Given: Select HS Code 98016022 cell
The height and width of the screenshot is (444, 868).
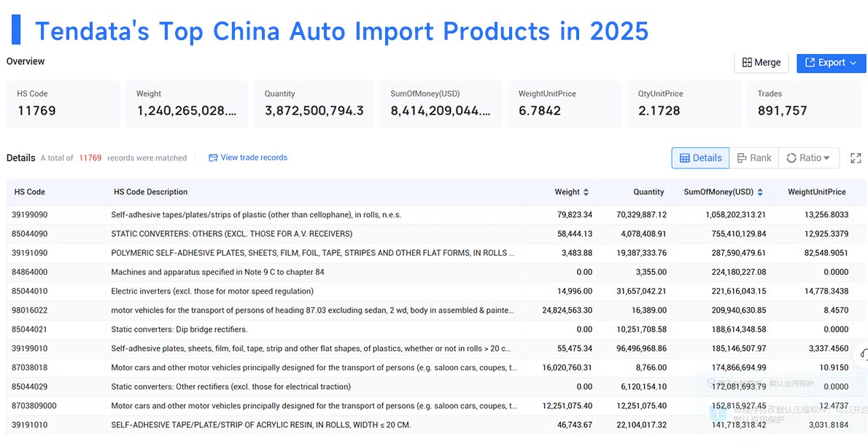Looking at the screenshot, I should tap(29, 310).
